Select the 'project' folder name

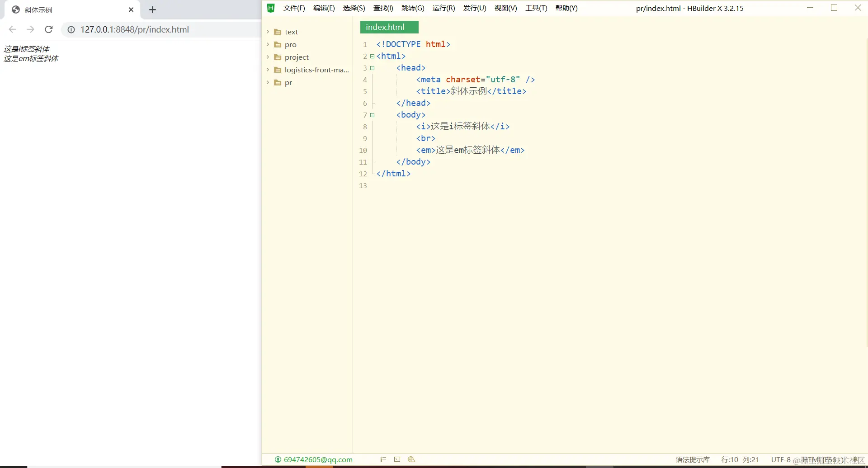(x=297, y=57)
